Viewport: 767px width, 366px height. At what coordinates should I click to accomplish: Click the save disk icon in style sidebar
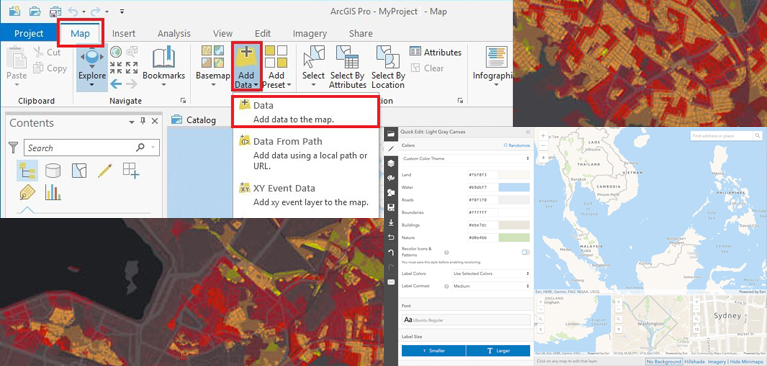(x=391, y=207)
